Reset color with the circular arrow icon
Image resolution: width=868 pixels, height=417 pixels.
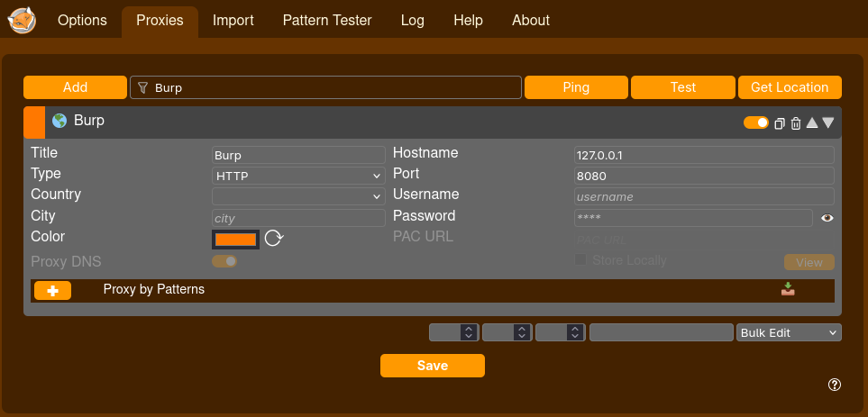(x=273, y=238)
